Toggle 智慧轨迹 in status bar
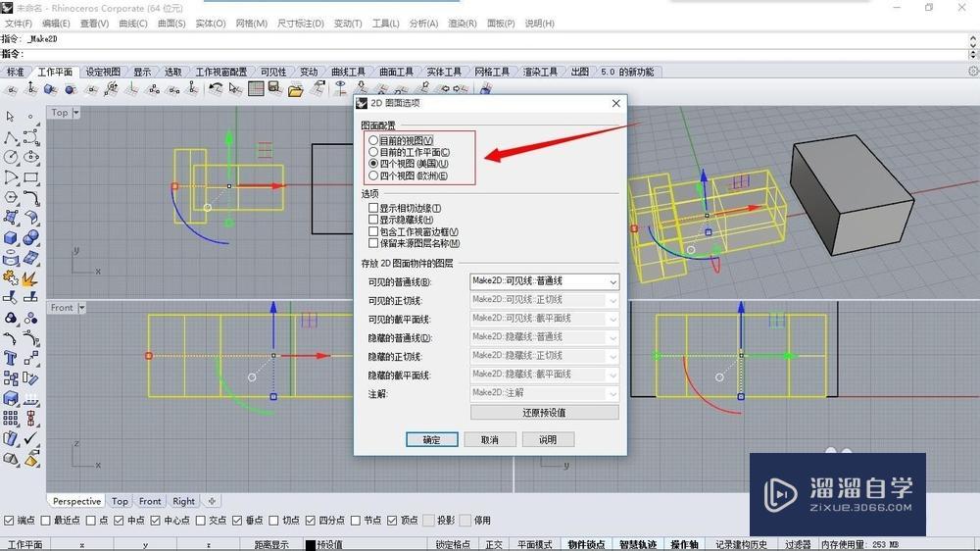The image size is (980, 551). point(638,545)
